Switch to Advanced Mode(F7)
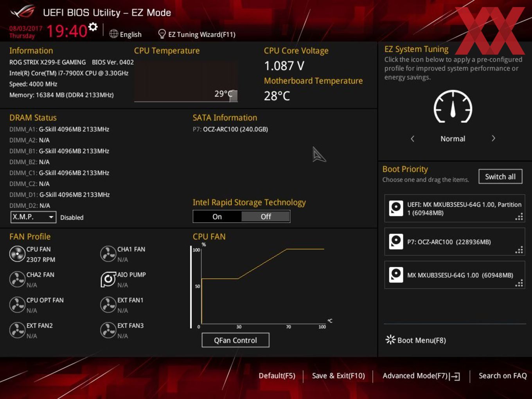Image resolution: width=532 pixels, height=399 pixels. pos(415,376)
